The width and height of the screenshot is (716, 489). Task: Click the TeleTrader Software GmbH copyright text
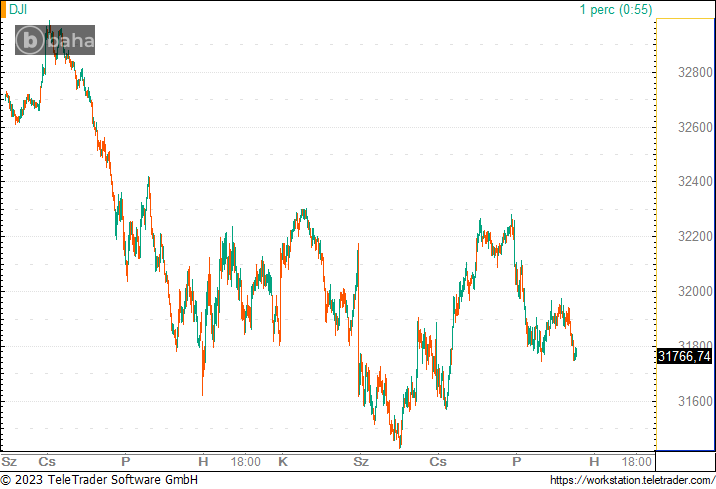98,481
